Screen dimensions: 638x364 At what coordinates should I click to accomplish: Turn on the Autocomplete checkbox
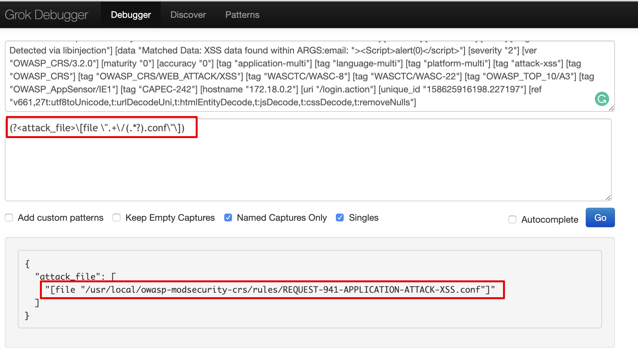click(512, 219)
